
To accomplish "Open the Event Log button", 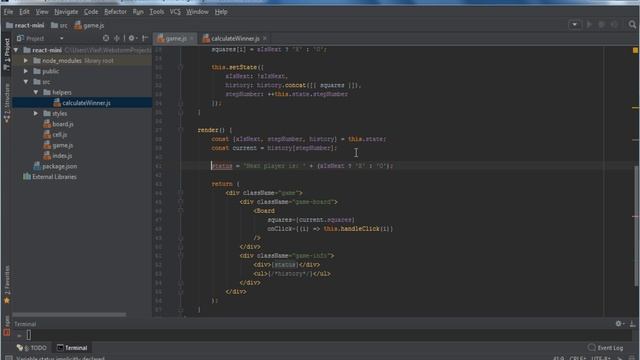I will click(x=606, y=348).
